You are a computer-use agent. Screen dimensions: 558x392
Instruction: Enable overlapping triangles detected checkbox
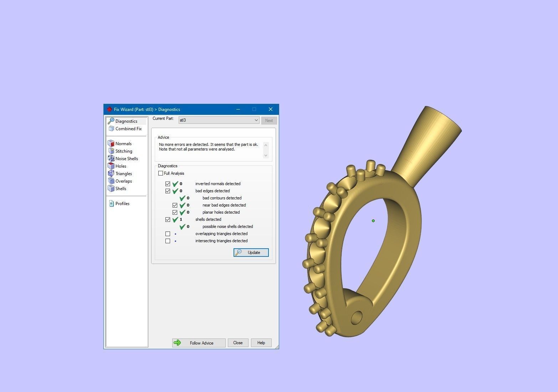coord(168,234)
